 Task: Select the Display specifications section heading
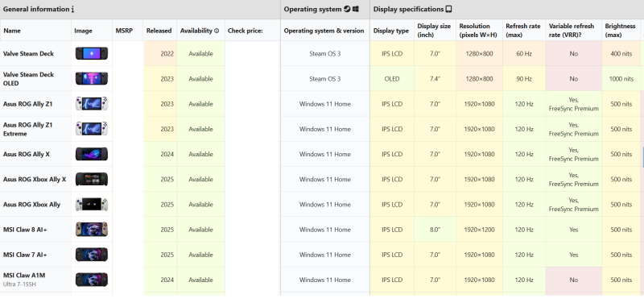tap(408, 9)
